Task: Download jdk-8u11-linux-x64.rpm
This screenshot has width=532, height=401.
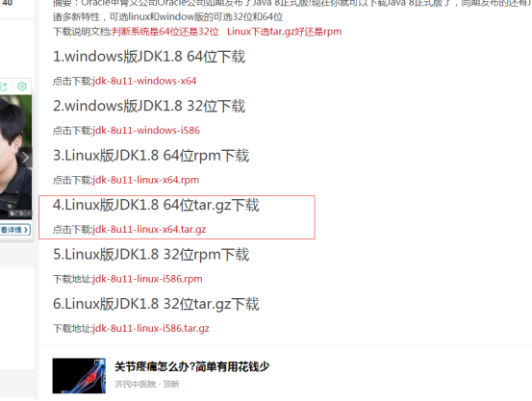Action: (x=145, y=180)
